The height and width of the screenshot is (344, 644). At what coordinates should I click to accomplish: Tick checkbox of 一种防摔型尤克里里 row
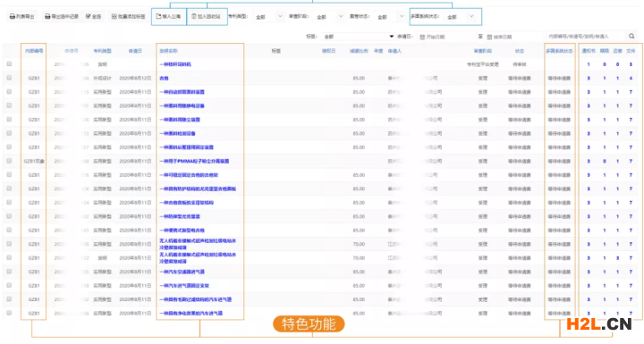[9, 216]
